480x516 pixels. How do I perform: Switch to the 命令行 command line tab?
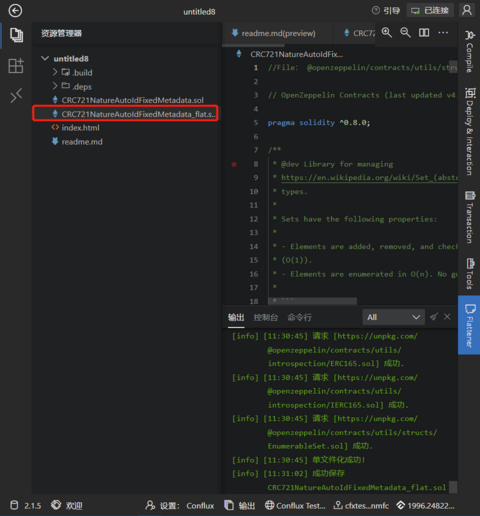coord(299,317)
